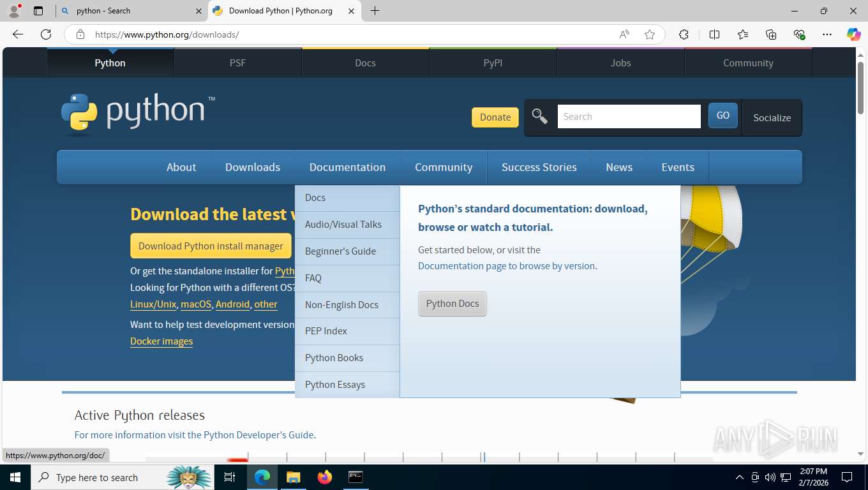
Task: Expand the Socialize dropdown
Action: 772,117
